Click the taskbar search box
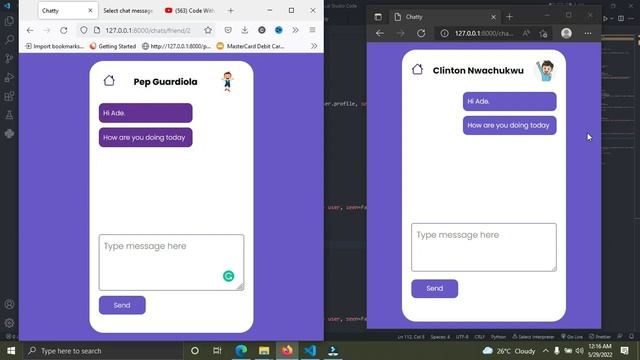640x360 pixels. coord(102,351)
